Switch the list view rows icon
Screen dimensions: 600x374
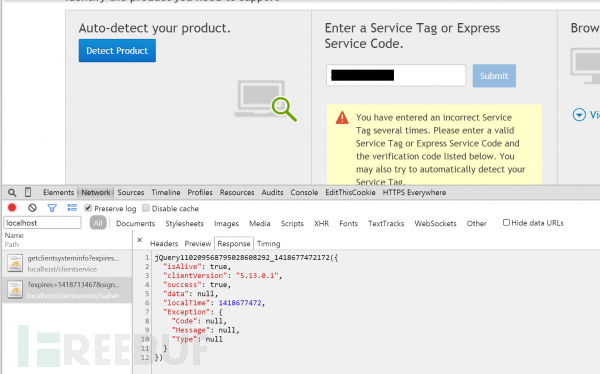coord(72,207)
